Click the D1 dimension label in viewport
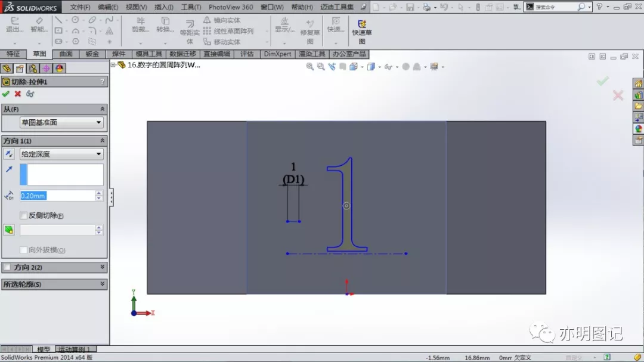Image resolution: width=644 pixels, height=362 pixels. click(x=293, y=180)
